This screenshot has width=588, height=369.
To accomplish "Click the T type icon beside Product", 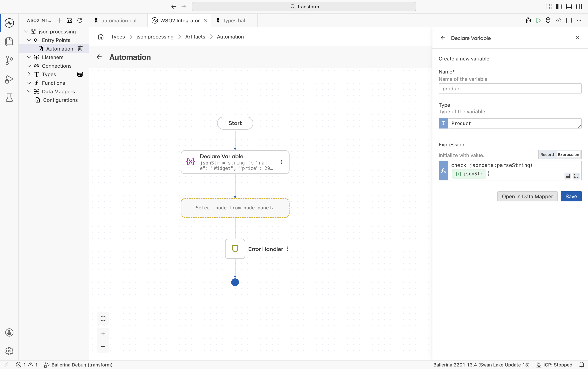I will (443, 123).
